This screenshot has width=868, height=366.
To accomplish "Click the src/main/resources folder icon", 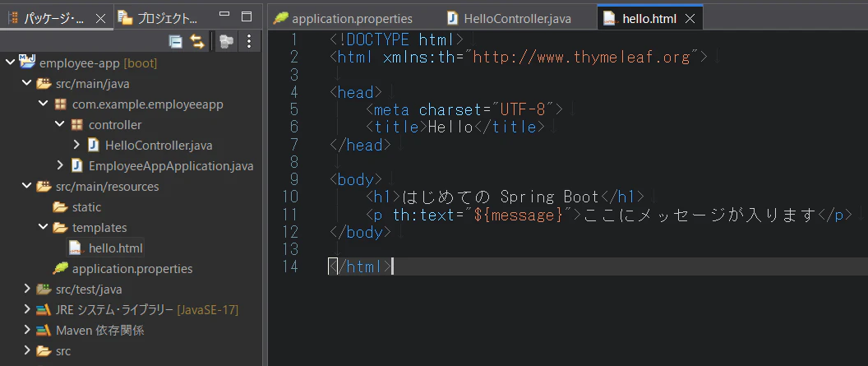I will point(44,186).
